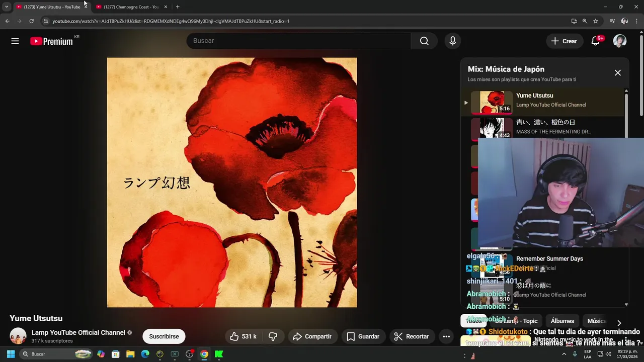This screenshot has height=362, width=644.
Task: Open Chrome three-dot menu
Action: pyautogui.click(x=636, y=21)
